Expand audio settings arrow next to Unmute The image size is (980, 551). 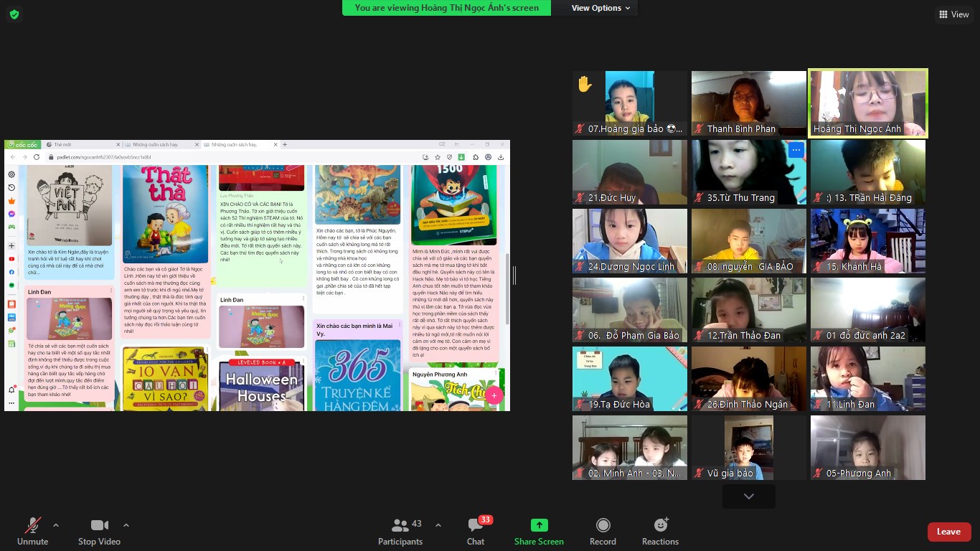click(x=56, y=524)
